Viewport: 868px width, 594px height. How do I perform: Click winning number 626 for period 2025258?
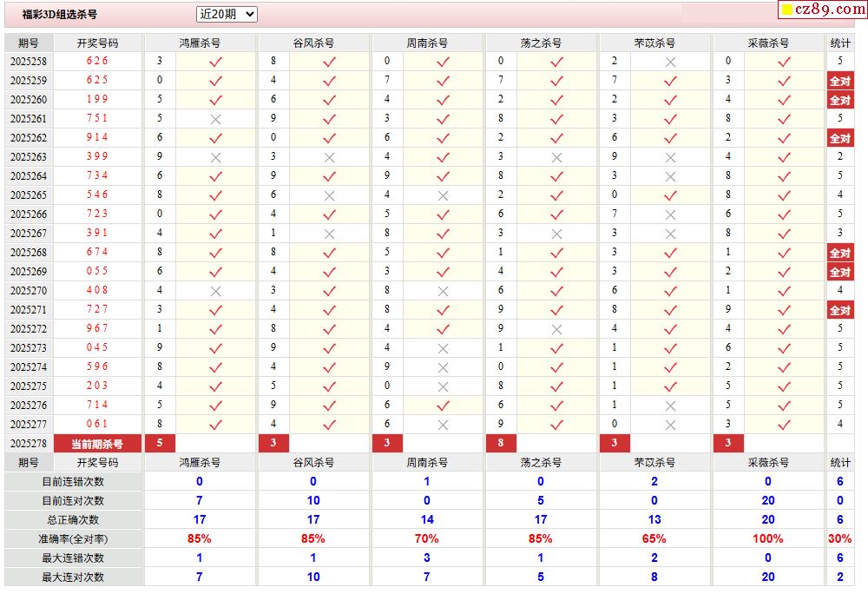[98, 62]
